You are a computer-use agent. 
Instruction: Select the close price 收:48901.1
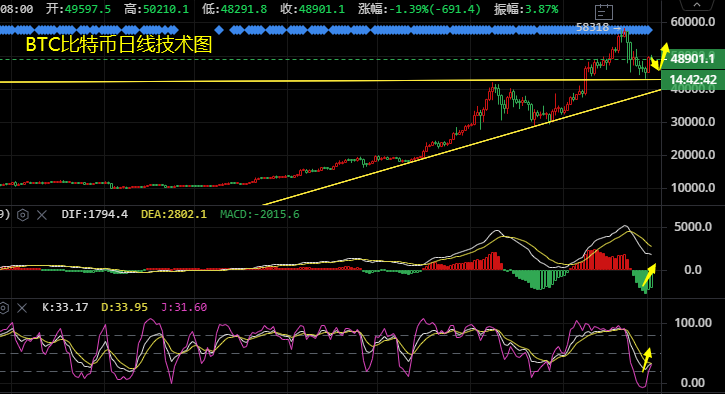coord(313,9)
